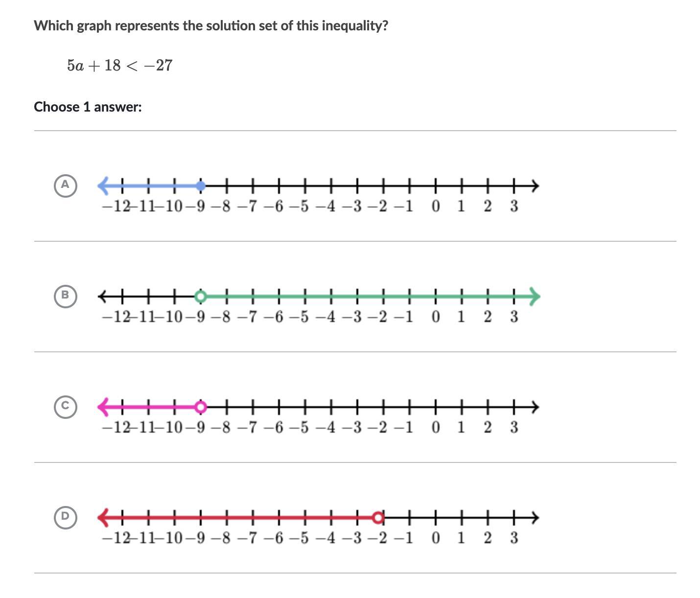Screen dimensions: 700x598
Task: Click the inequality expression 5a + 18 < -27
Action: pyautogui.click(x=120, y=66)
